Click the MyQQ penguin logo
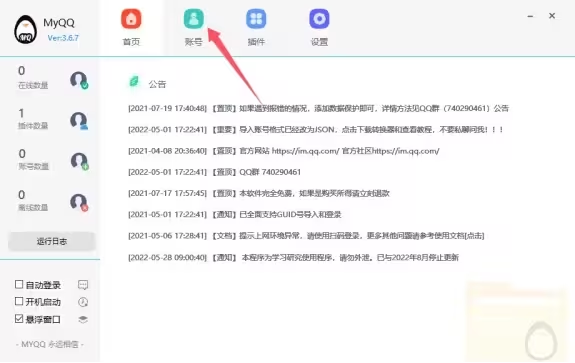 pyautogui.click(x=25, y=30)
